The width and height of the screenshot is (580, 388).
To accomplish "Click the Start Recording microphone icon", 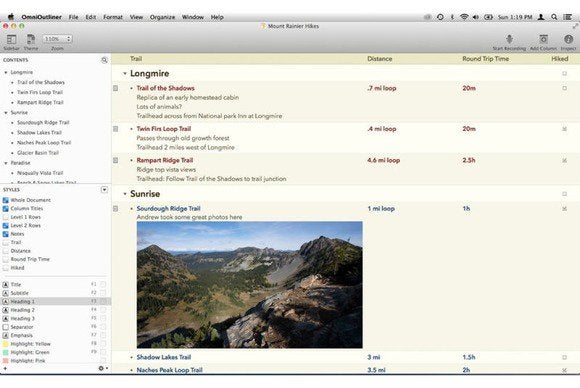I will click(509, 39).
